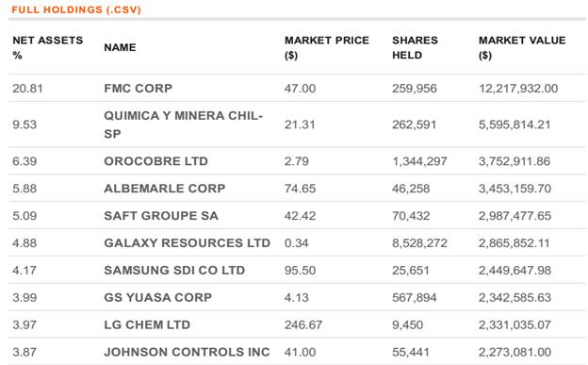This screenshot has width=588, height=365.
Task: Click the Market Price ($) column header
Action: tap(327, 47)
